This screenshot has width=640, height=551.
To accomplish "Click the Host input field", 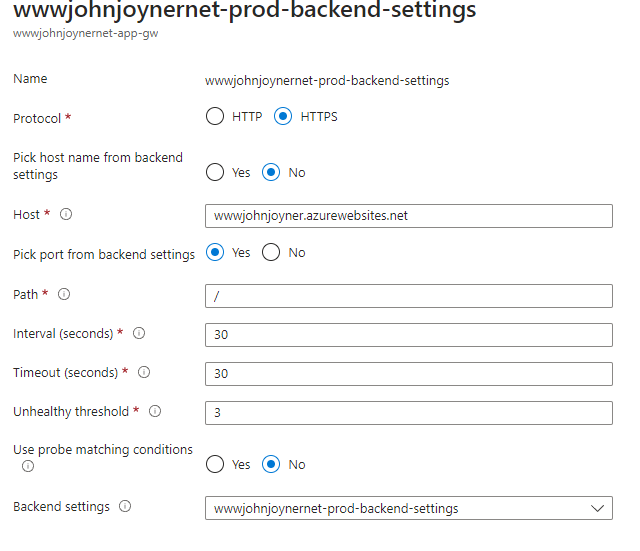I will (408, 215).
